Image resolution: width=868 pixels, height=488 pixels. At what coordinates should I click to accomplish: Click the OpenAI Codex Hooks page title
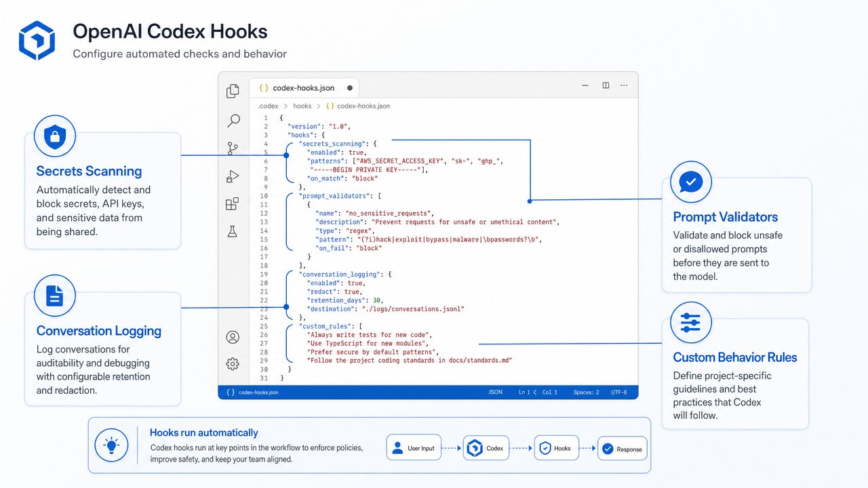(170, 31)
